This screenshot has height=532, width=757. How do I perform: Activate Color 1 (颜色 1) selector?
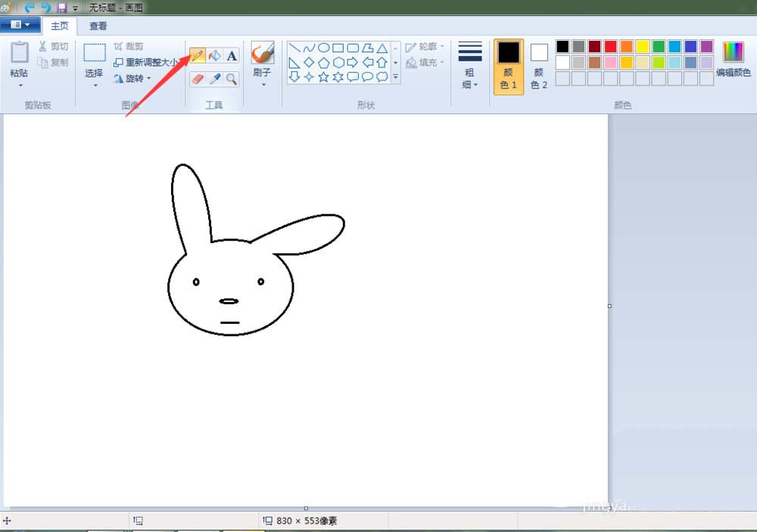point(508,67)
